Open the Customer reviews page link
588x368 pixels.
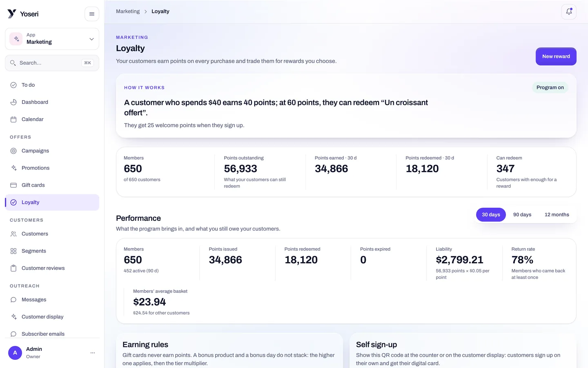(x=52, y=268)
